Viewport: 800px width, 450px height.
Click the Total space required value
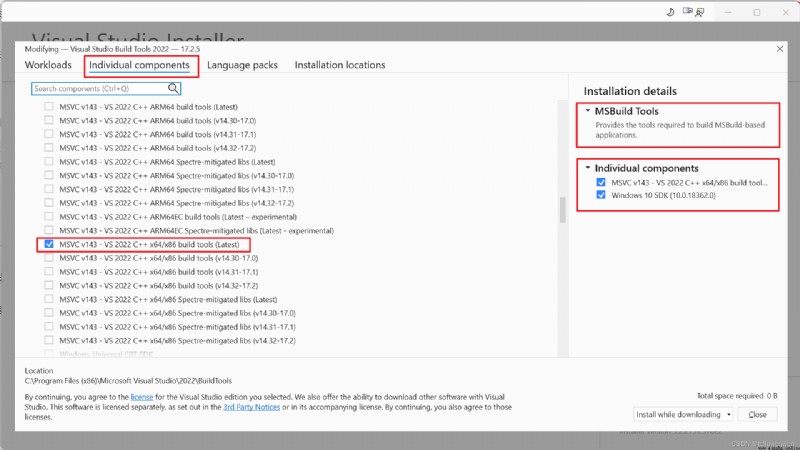[x=772, y=396]
